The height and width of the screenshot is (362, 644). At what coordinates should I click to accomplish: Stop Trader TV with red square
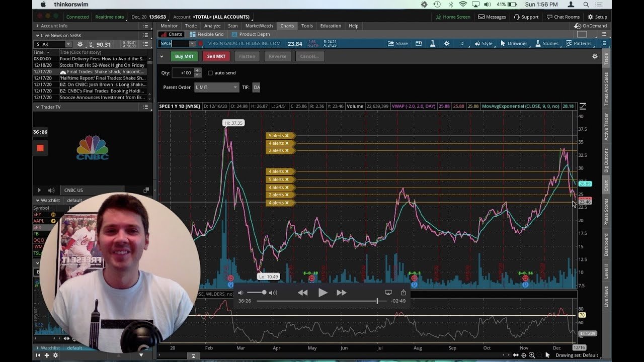40,148
